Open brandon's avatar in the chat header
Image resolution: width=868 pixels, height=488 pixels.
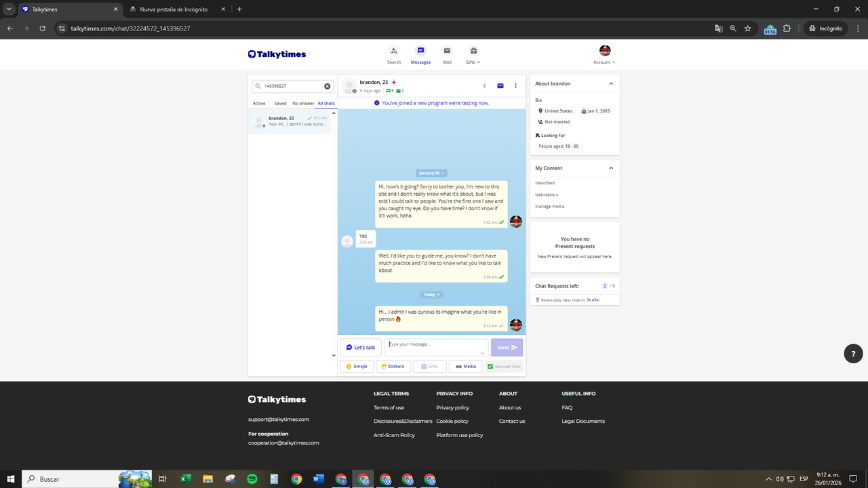click(349, 86)
